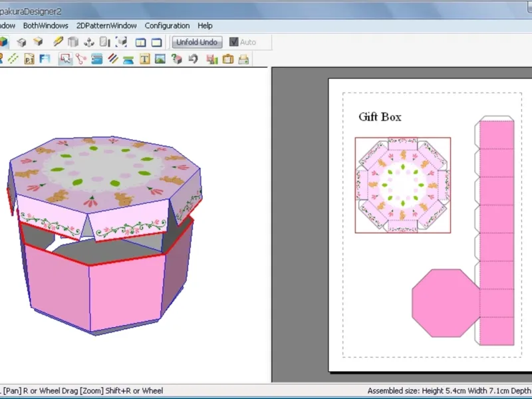Click the colored cube texture icon
Image resolution: width=532 pixels, height=399 pixels.
(3, 42)
